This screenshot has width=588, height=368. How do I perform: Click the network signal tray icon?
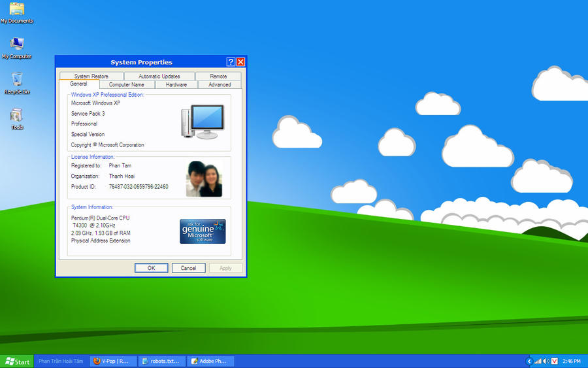tap(538, 361)
